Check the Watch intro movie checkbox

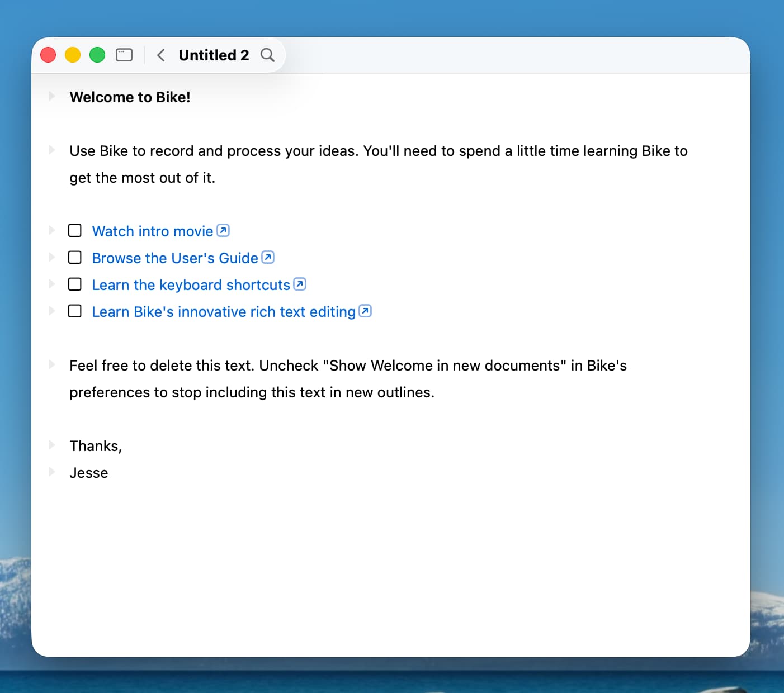coord(75,230)
